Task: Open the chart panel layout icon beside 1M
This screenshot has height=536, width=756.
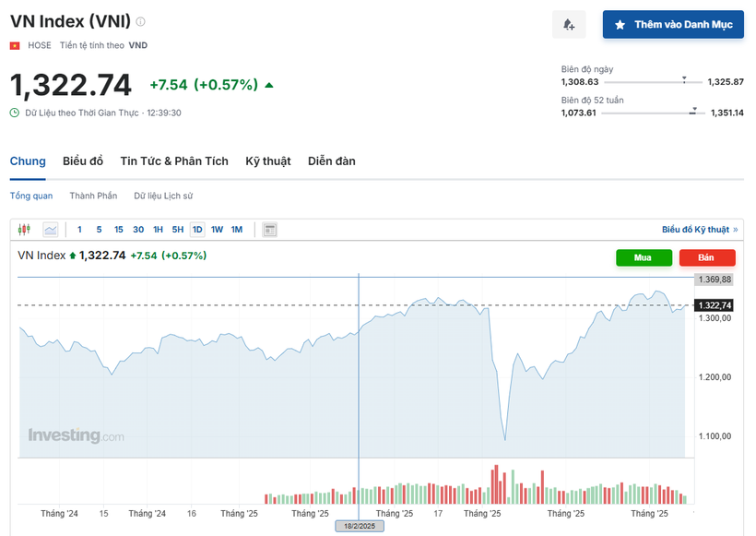Action: pyautogui.click(x=268, y=229)
